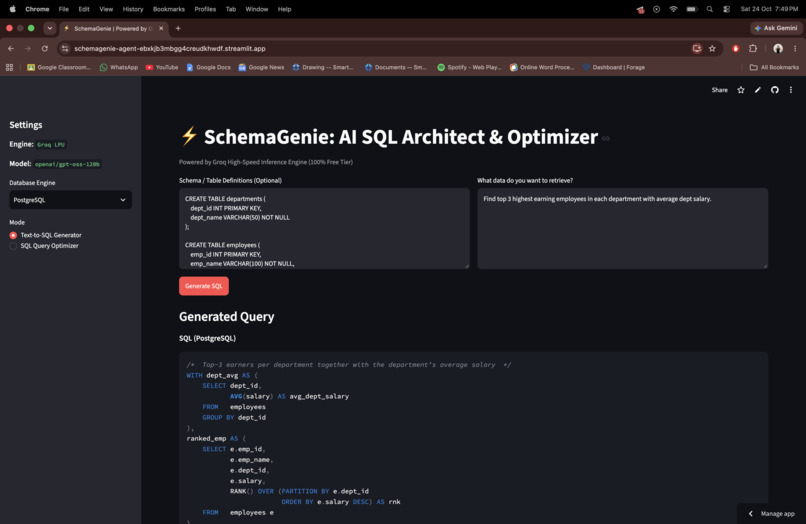Open the Spotify Web Player bookmark
Image resolution: width=806 pixels, height=524 pixels.
[469, 67]
